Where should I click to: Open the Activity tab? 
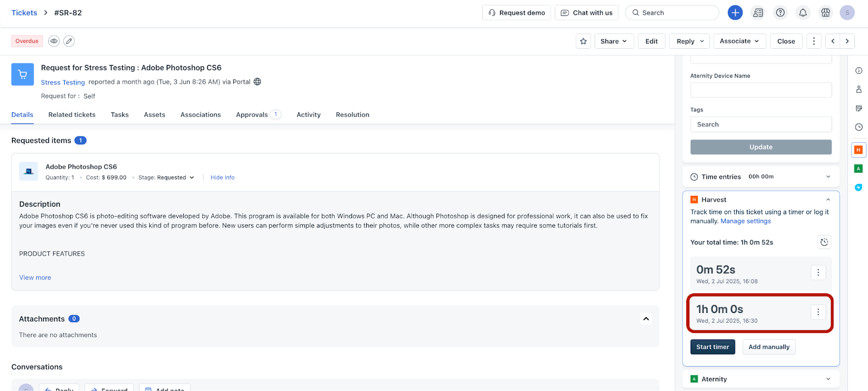[309, 115]
